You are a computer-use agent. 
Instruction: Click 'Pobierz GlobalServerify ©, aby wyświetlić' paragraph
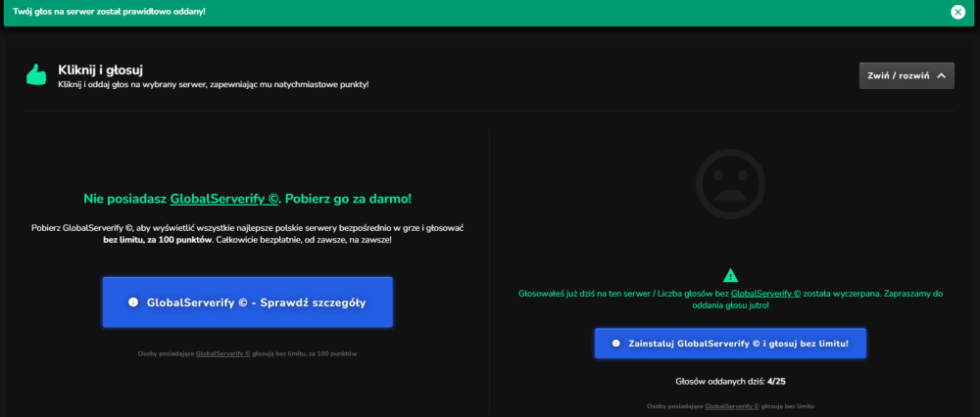(248, 234)
